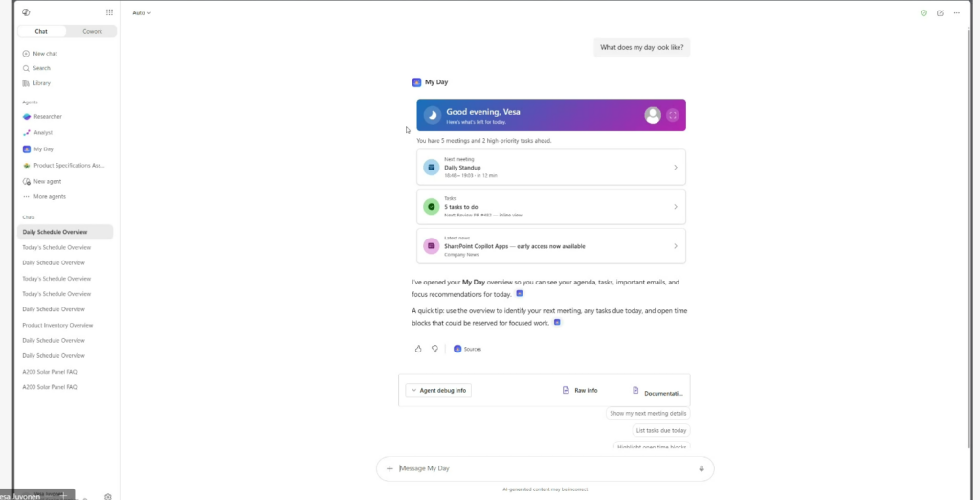
Task: Click the Copilot logo icon
Action: coord(26,12)
